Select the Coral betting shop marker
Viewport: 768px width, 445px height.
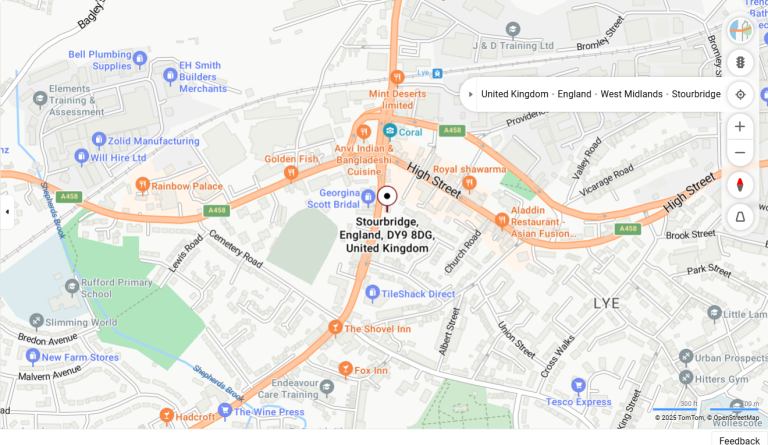click(390, 131)
